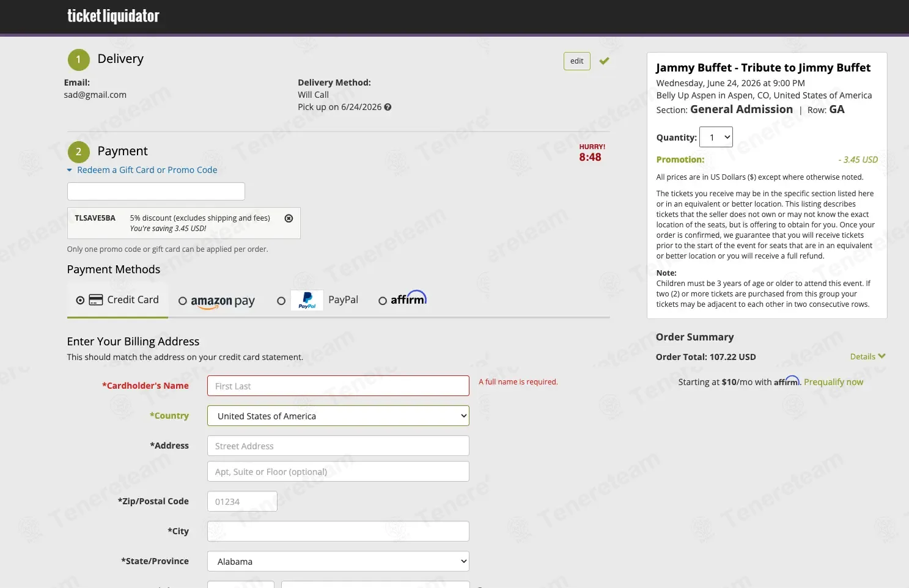Click the credit card icon
The width and height of the screenshot is (909, 588).
[x=96, y=300]
